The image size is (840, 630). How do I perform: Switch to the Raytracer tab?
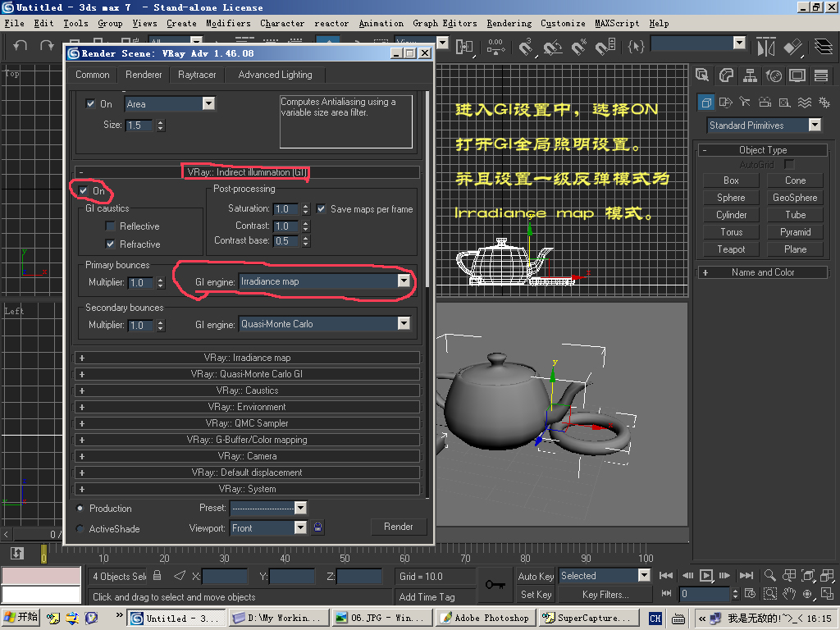click(x=197, y=75)
